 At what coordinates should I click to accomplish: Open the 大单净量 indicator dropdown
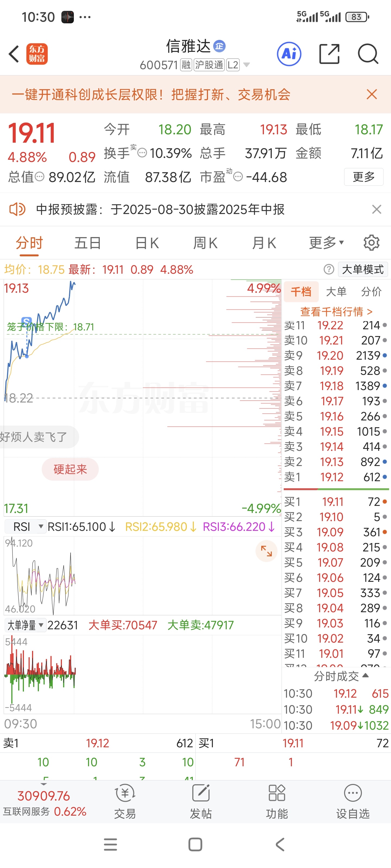coord(25,625)
